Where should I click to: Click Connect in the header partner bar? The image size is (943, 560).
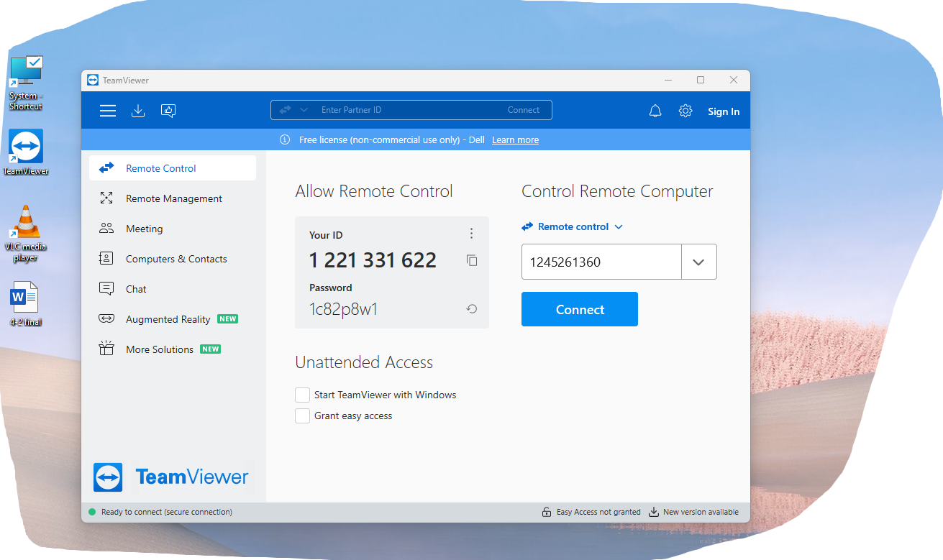click(x=524, y=110)
